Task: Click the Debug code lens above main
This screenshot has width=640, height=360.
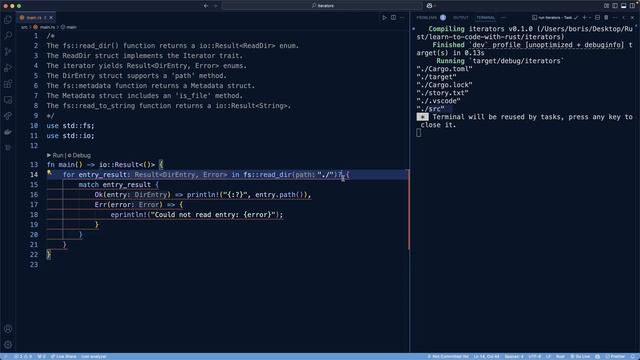Action: (79, 155)
